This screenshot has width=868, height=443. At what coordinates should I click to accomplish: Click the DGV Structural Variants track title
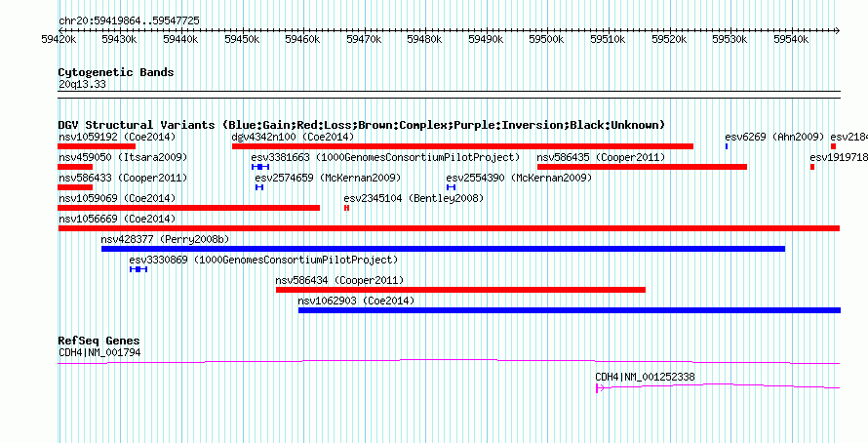[362, 125]
